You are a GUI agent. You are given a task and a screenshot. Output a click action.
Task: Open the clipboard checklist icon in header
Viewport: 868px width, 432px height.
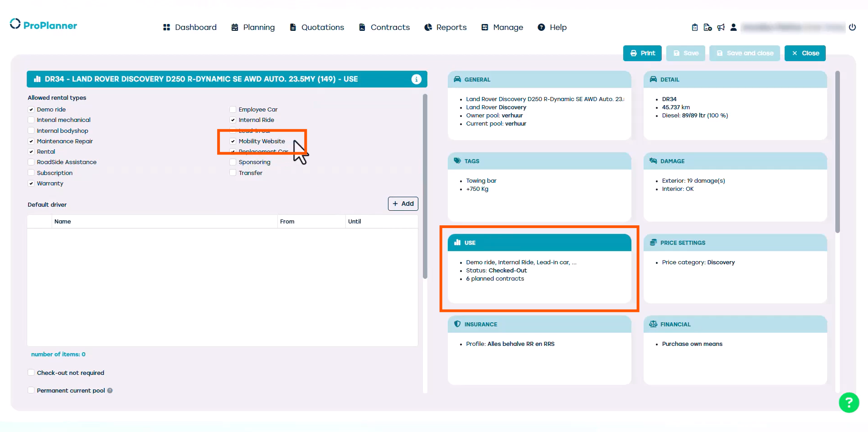tap(695, 27)
